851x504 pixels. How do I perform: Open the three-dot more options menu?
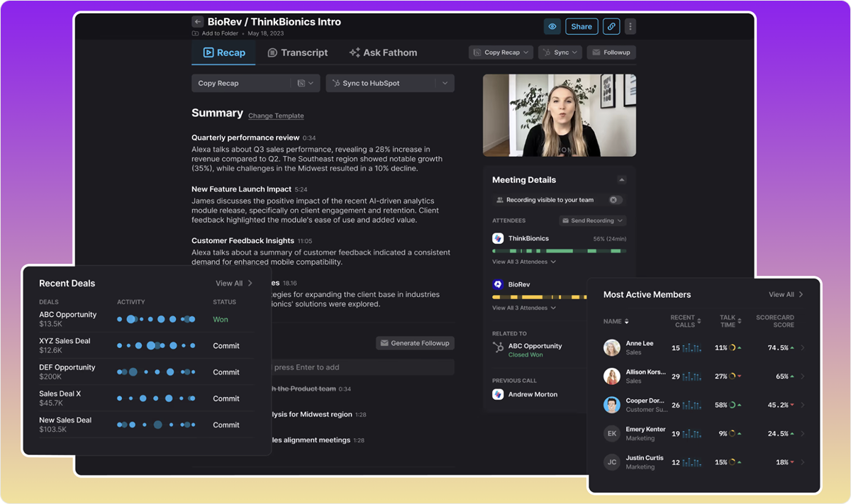(630, 26)
